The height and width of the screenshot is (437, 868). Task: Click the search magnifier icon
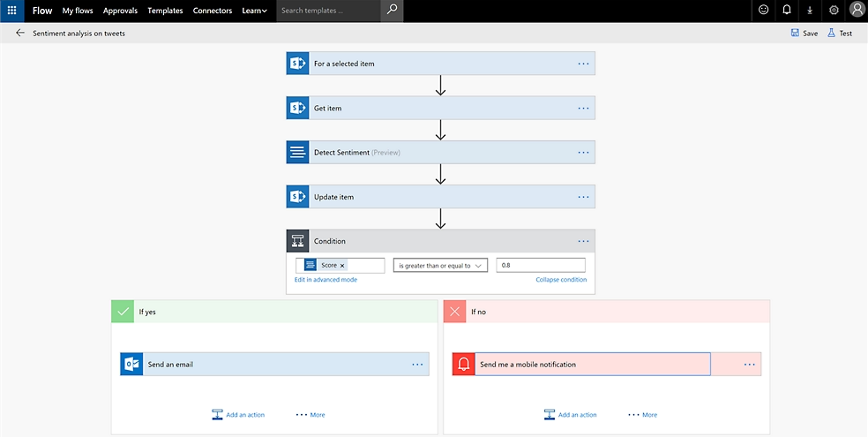click(x=393, y=11)
